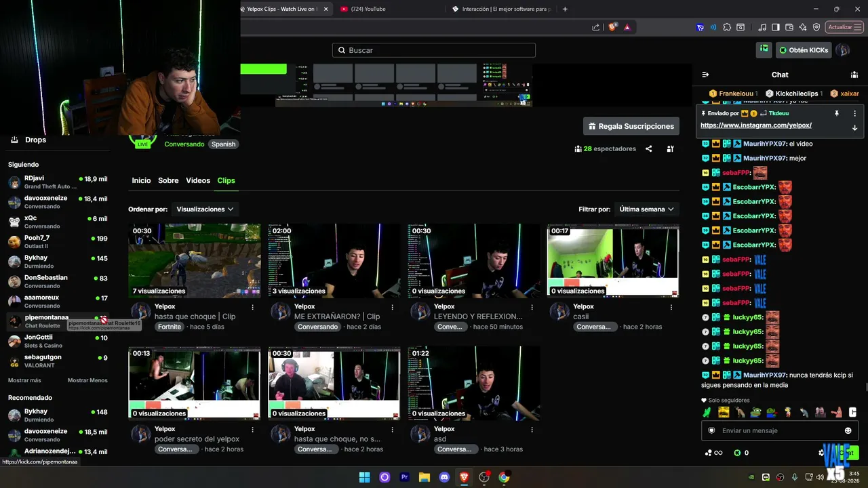Screen dimensions: 868x488
Task: Open Brave VPN shield icon
Action: [816, 27]
